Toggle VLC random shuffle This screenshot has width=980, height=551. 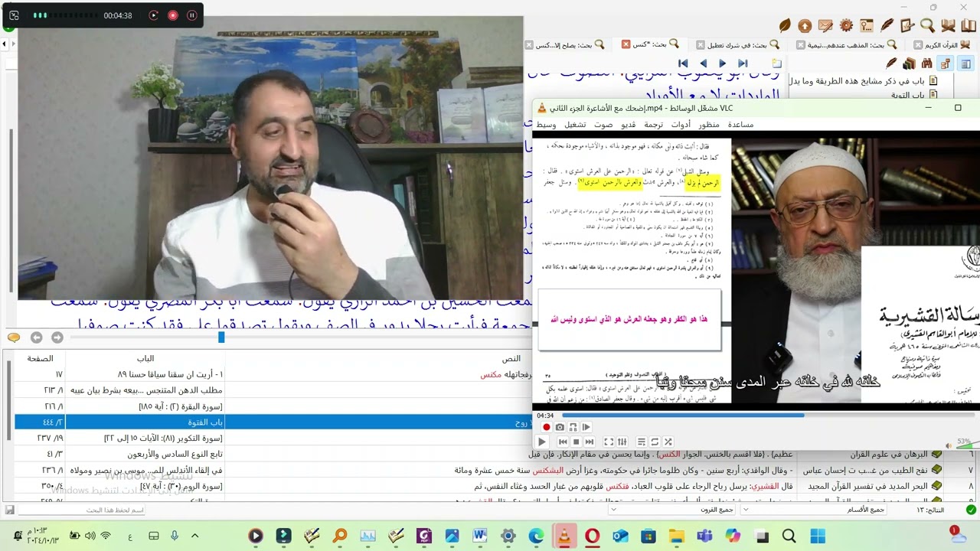pyautogui.click(x=668, y=442)
